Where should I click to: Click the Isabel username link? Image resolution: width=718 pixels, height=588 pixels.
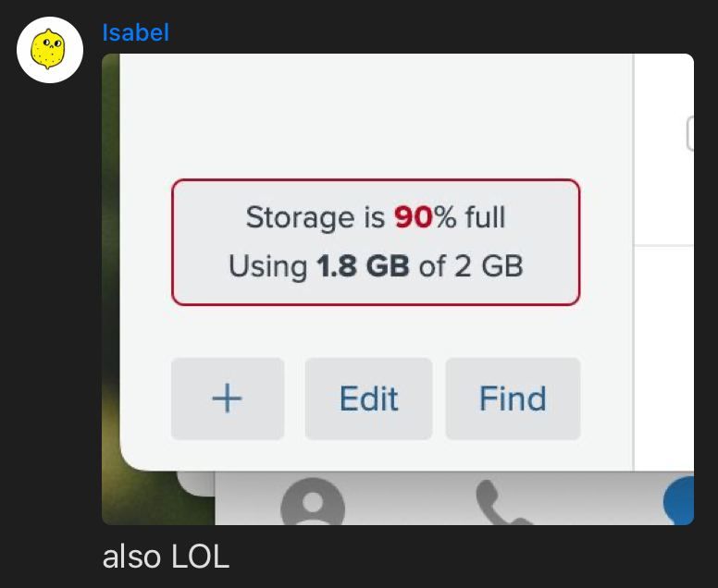(x=135, y=32)
